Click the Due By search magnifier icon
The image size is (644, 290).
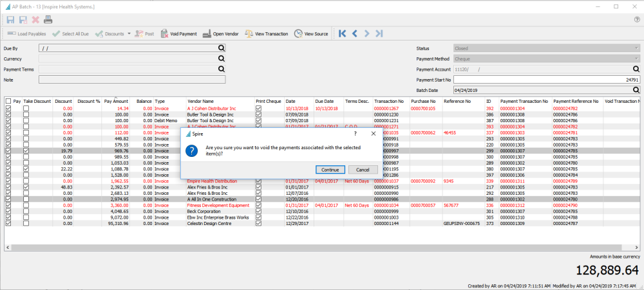tap(221, 48)
